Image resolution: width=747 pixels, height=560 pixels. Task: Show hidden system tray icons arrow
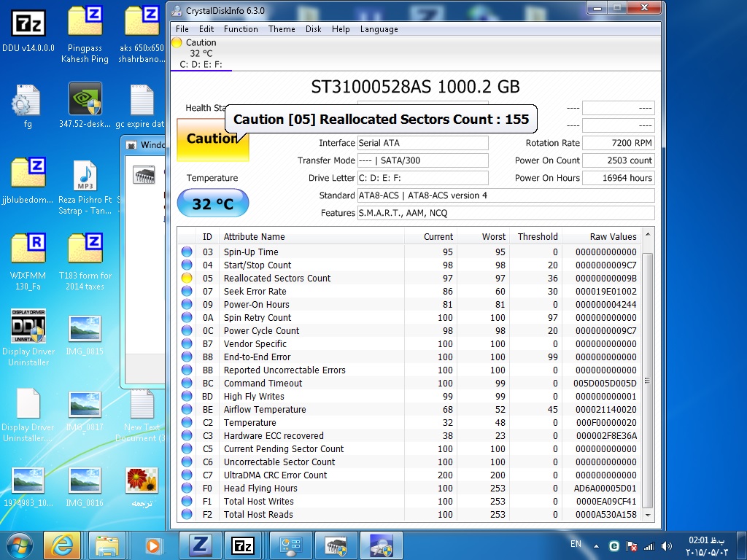[596, 547]
